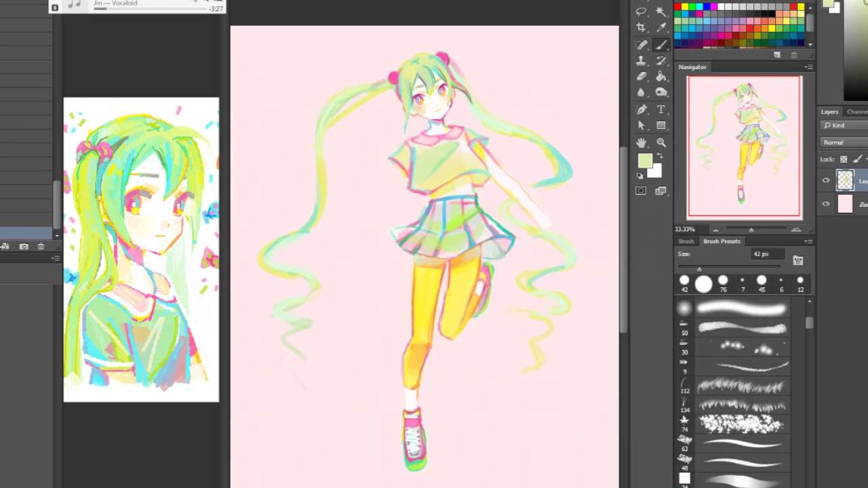Open the left panel flyout menu
This screenshot has height=488, width=868.
(56, 258)
